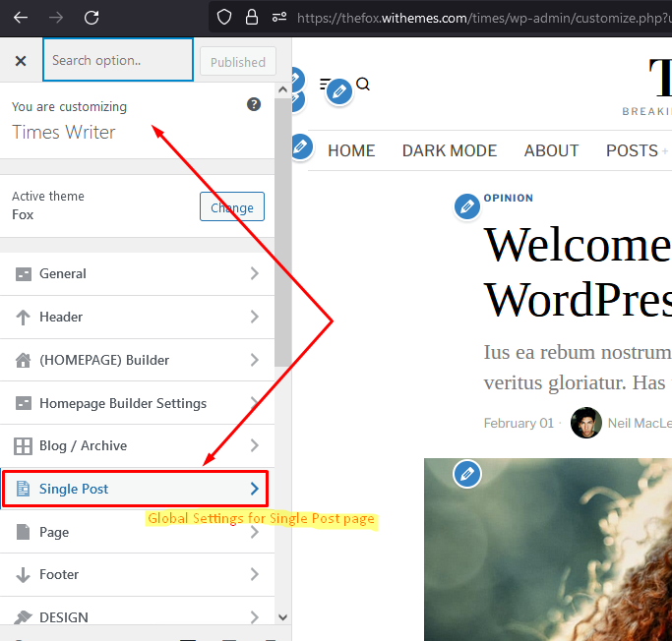Viewport: 672px width, 641px height.
Task: Expand Header with its chevron
Action: pos(255,317)
